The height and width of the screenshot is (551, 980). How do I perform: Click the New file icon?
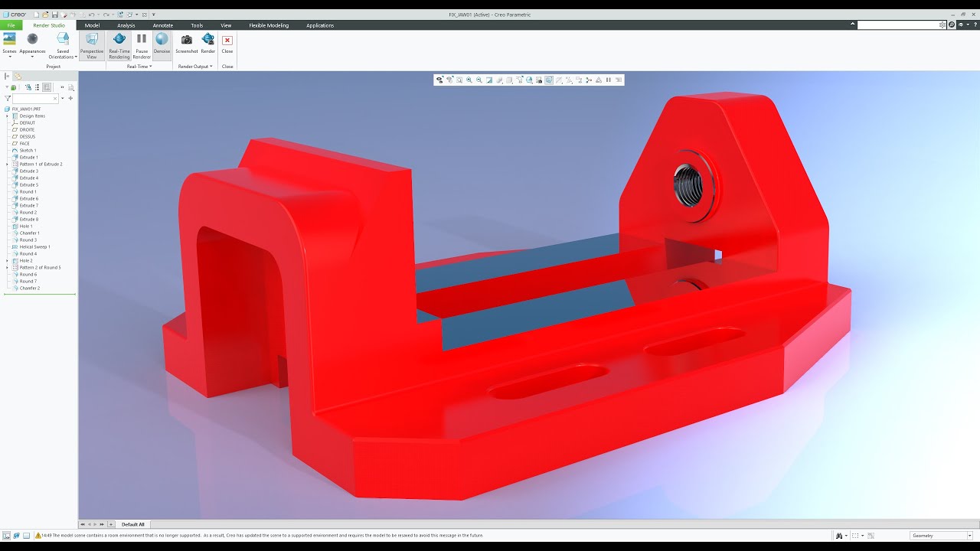(36, 15)
